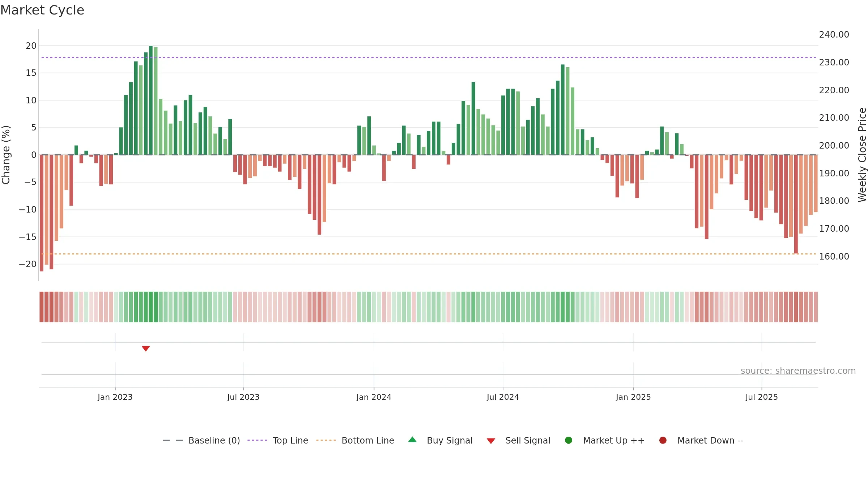Click the Jan 2025 axis label
Viewport: 868px width, 488px height.
coord(633,397)
